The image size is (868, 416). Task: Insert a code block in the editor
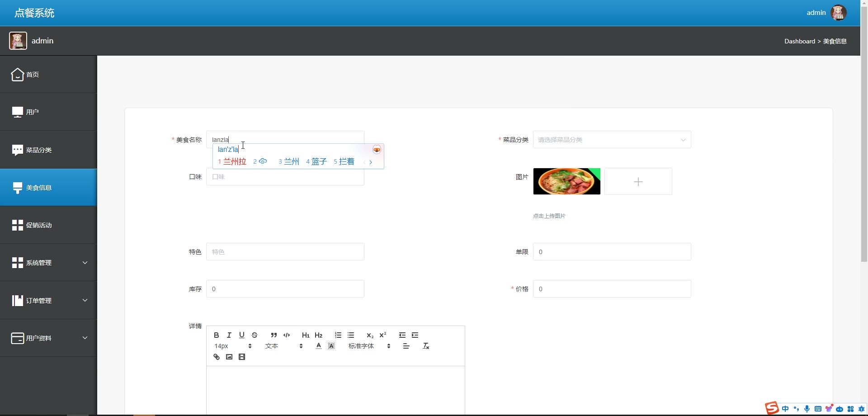pyautogui.click(x=287, y=335)
